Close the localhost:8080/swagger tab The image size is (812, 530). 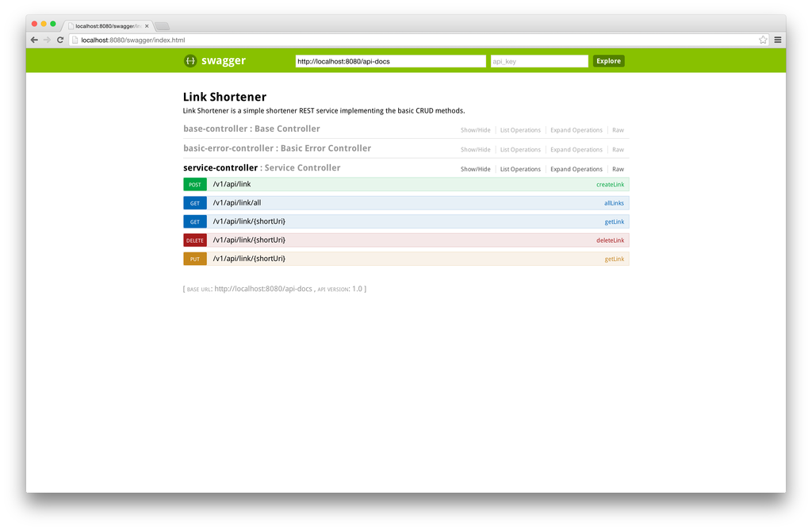[147, 26]
